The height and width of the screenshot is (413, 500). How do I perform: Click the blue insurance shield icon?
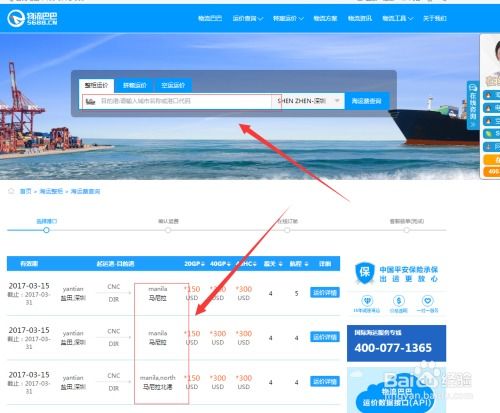click(365, 273)
